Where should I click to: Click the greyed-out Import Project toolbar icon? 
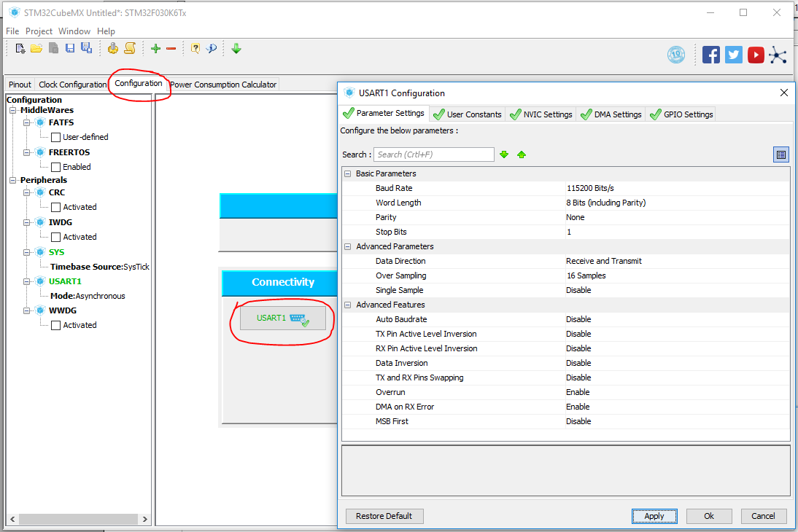[x=53, y=48]
